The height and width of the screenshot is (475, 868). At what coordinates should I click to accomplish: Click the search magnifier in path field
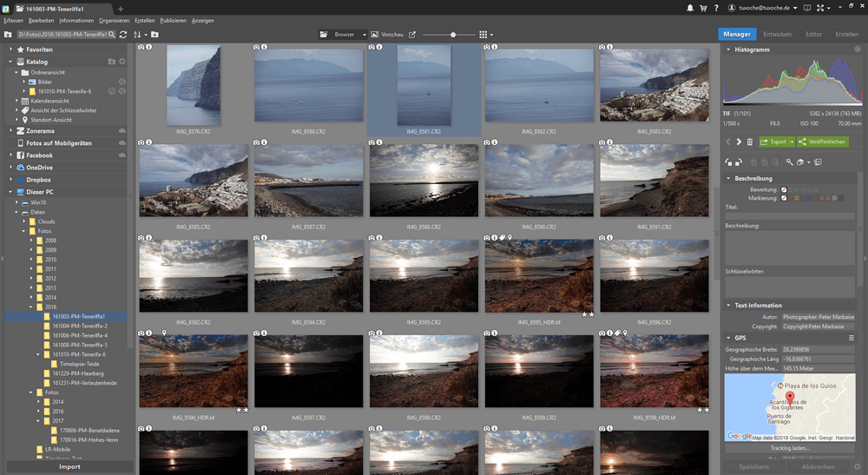[112, 35]
